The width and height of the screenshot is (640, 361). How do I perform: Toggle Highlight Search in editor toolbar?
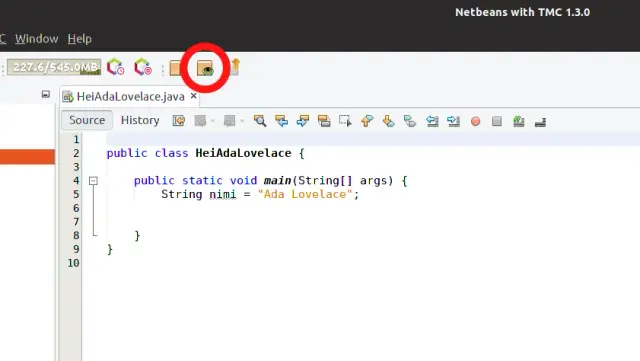pyautogui.click(x=324, y=121)
